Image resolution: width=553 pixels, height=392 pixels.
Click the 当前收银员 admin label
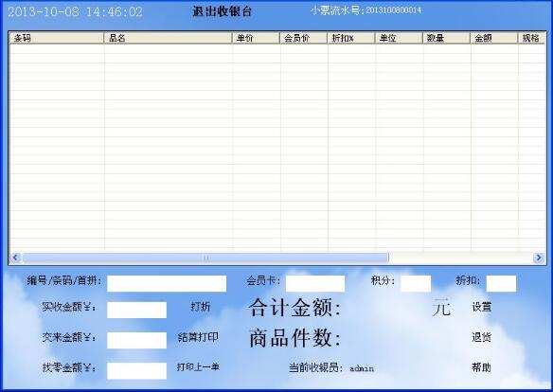(x=331, y=368)
